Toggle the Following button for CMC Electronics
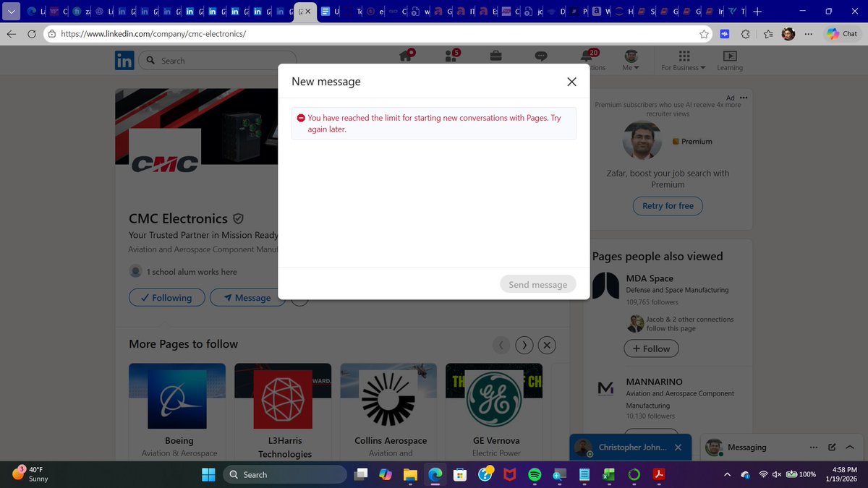This screenshot has width=868, height=488. click(x=166, y=297)
